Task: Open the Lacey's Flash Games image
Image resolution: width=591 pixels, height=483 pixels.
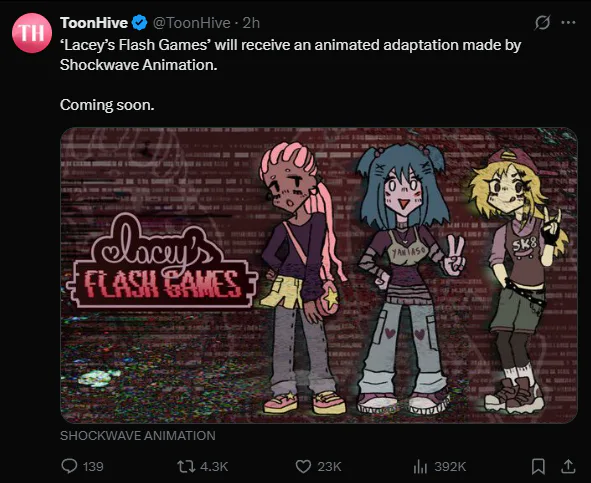Action: pos(319,275)
